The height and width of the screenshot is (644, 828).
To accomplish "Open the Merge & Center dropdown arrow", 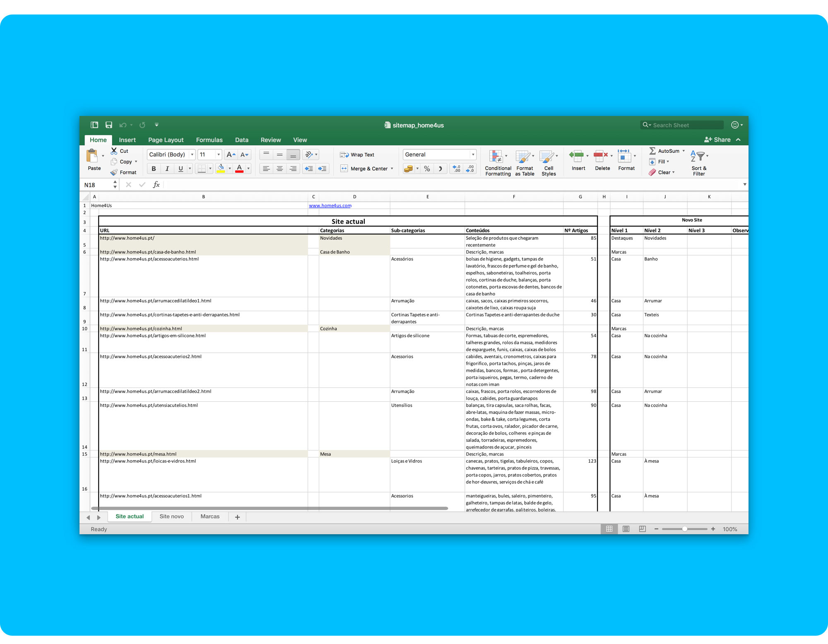I will [x=392, y=169].
